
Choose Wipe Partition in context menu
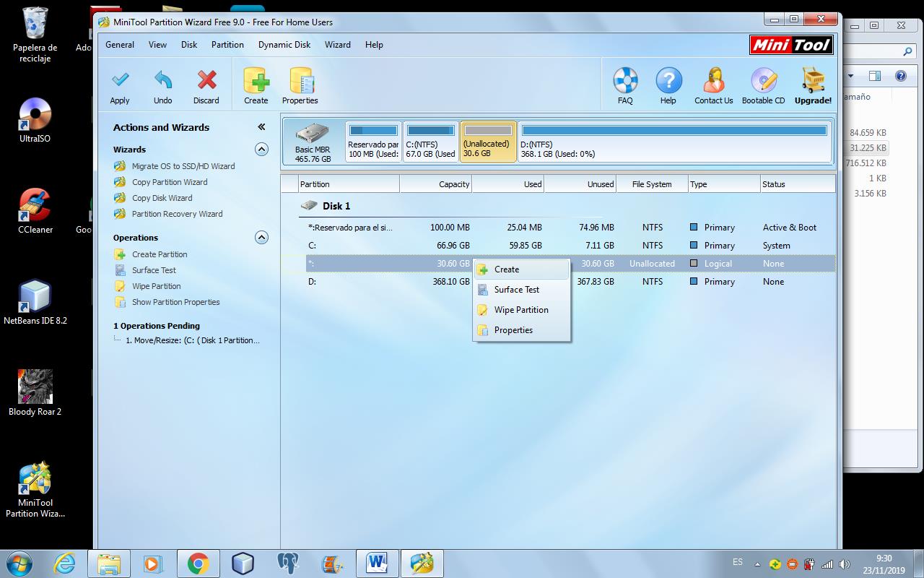pos(521,310)
